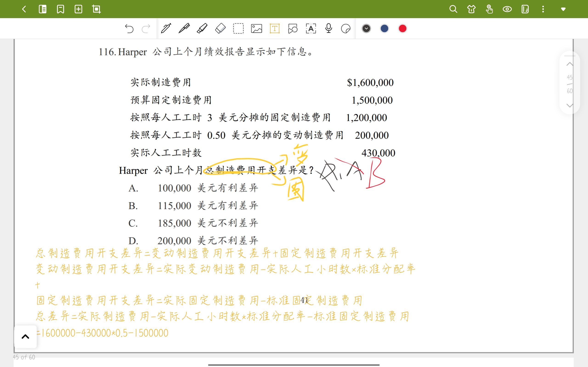Add a new page
Image resolution: width=588 pixels, height=367 pixels.
[78, 9]
